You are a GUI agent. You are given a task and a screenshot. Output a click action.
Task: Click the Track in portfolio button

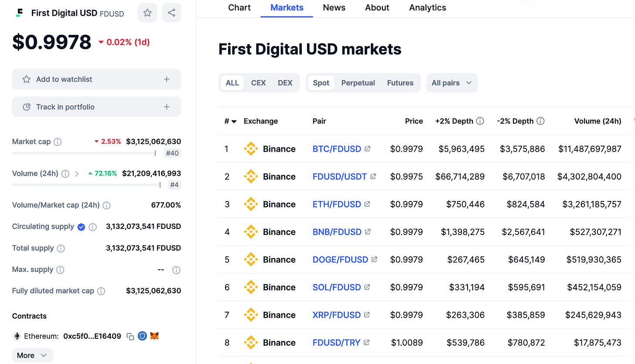pyautogui.click(x=96, y=107)
